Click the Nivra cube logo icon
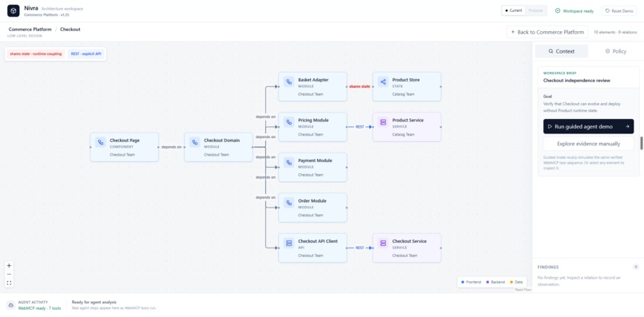 coord(13,10)
